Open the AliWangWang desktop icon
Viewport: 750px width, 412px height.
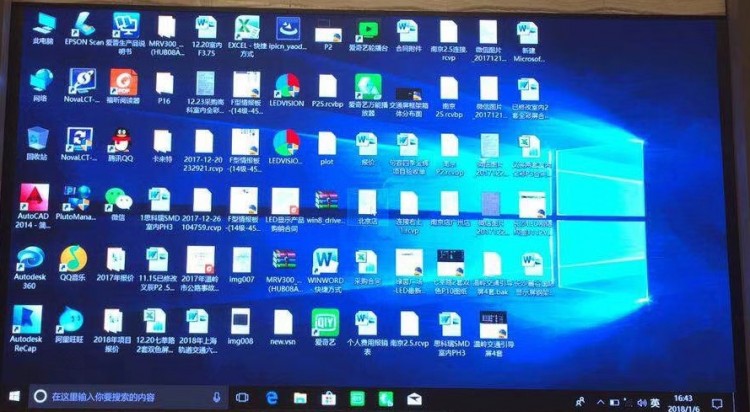tap(71, 322)
